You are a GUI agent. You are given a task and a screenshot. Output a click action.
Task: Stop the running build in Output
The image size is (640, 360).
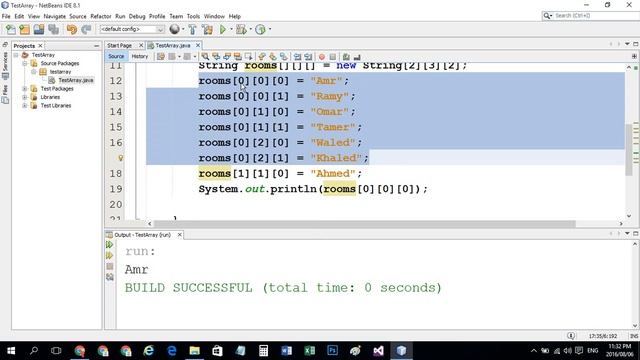[109, 266]
